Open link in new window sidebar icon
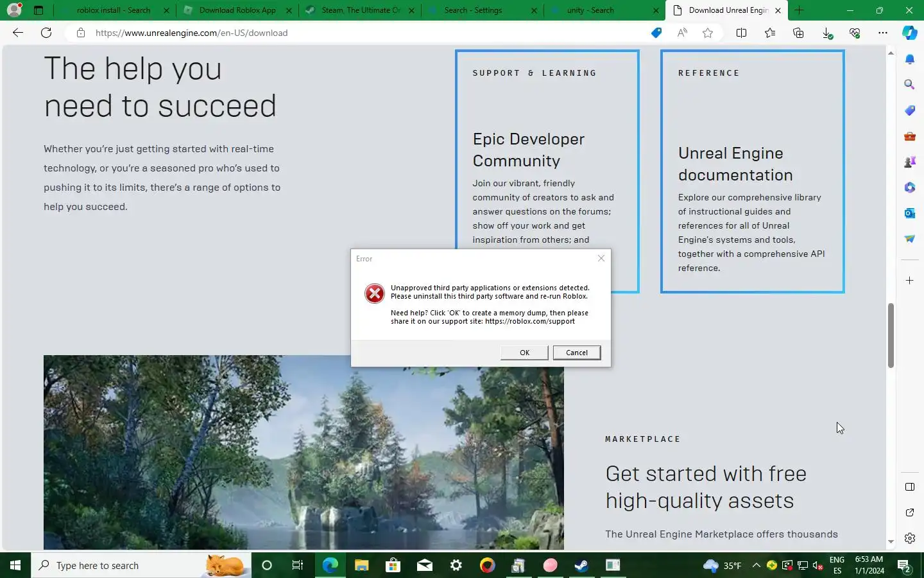This screenshot has width=924, height=578. point(910,512)
